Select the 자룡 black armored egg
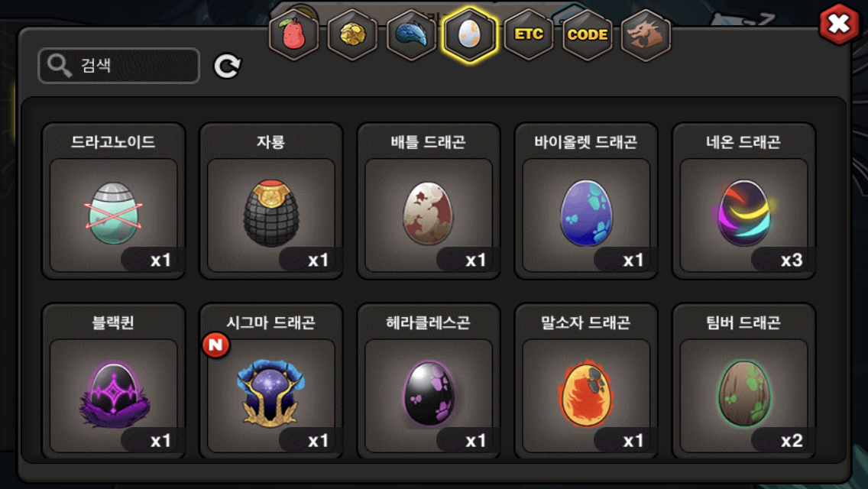 271,201
